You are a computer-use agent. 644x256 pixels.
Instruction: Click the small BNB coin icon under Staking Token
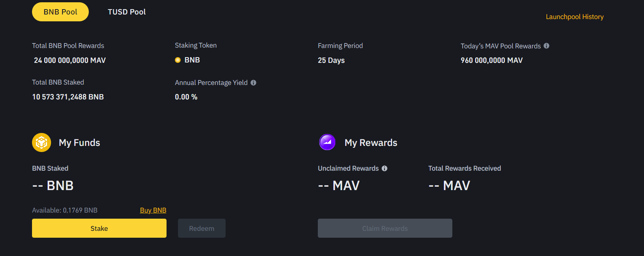coord(178,60)
